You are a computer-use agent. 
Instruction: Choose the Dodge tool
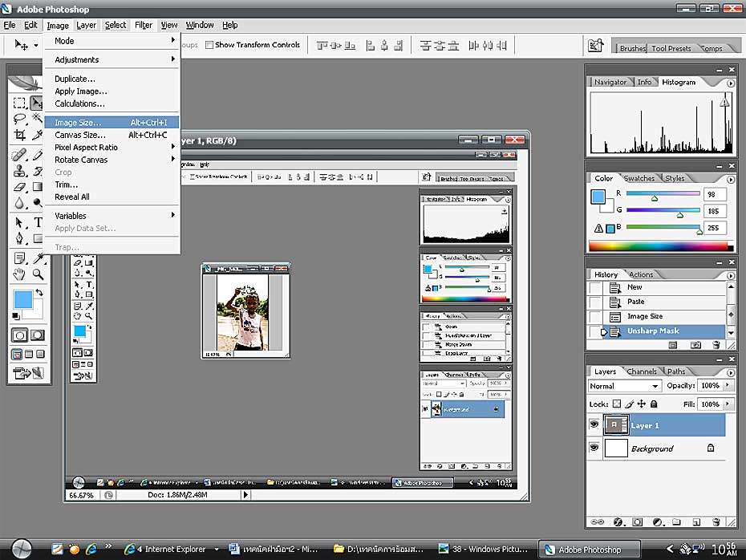tap(37, 203)
